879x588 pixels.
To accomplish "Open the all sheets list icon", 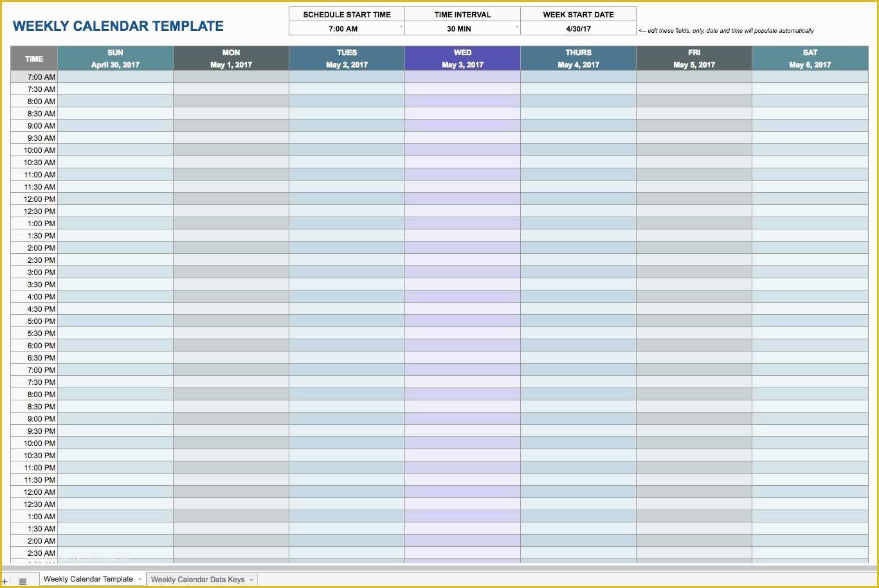I will [23, 581].
